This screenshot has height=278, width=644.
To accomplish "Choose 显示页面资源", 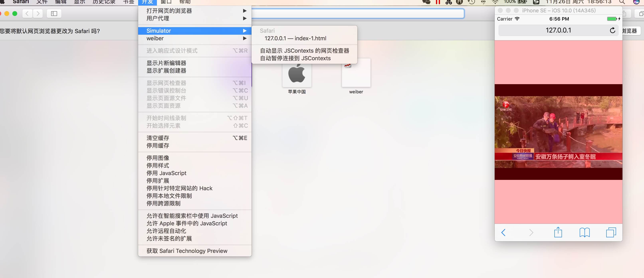I will click(195, 106).
